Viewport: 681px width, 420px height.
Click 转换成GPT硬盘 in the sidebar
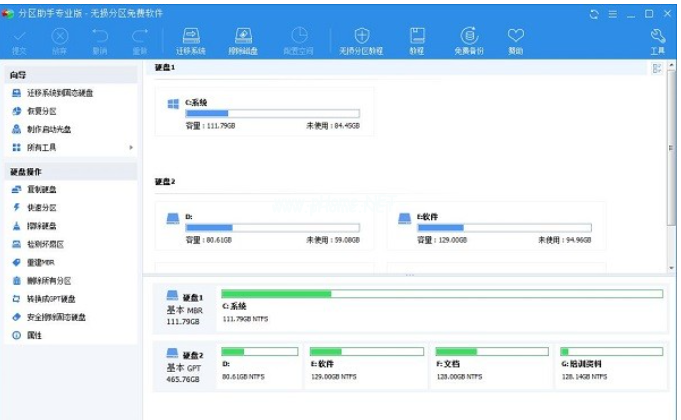pyautogui.click(x=50, y=299)
